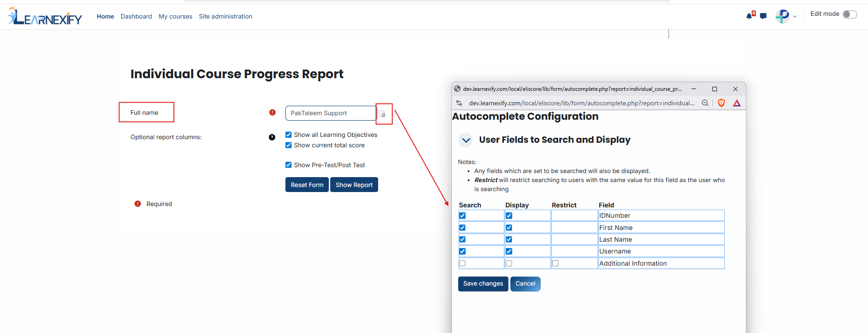868x333 pixels.
Task: Open the Dashboard menu item
Action: point(136,16)
